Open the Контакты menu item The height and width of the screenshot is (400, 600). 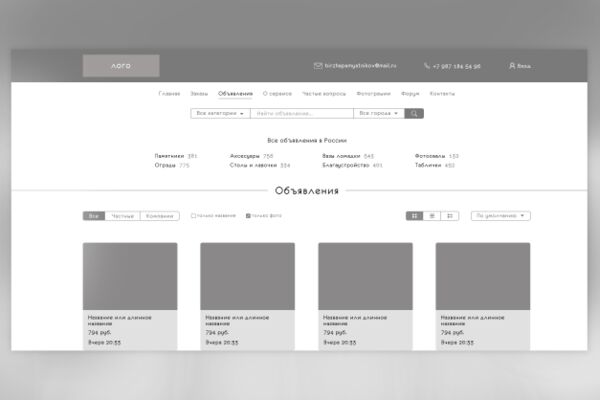pos(442,94)
